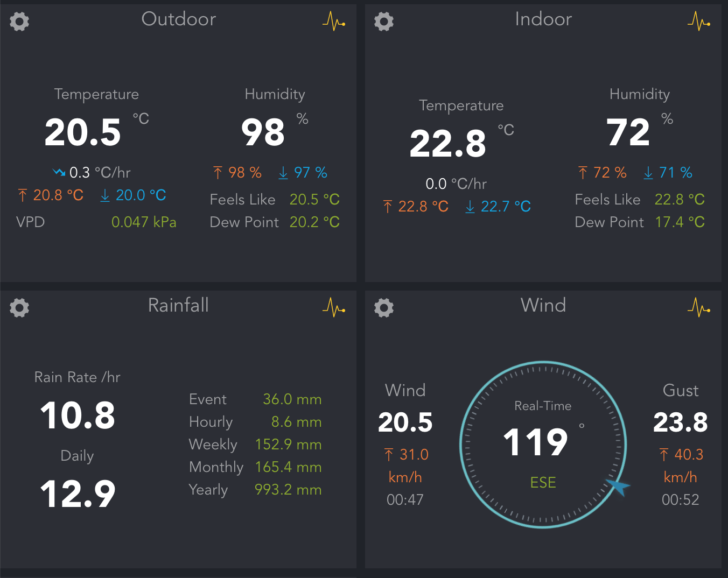Show the Indoor history graph icon
The width and height of the screenshot is (728, 578).
pos(698,22)
